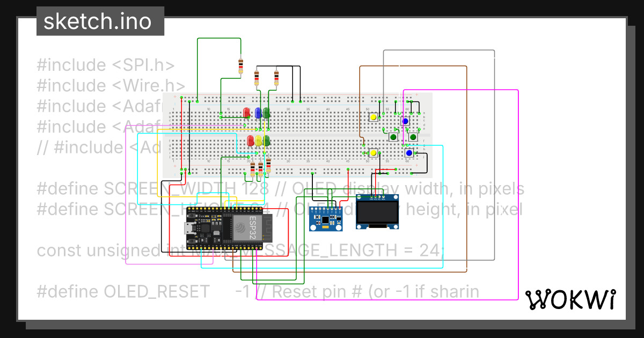The width and height of the screenshot is (644, 338).
Task: Select the SSD1306 OLED display module
Action: point(378,214)
